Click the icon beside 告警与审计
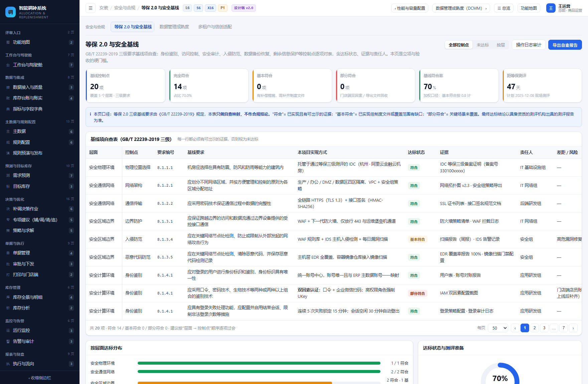588x384 pixels. [8, 342]
